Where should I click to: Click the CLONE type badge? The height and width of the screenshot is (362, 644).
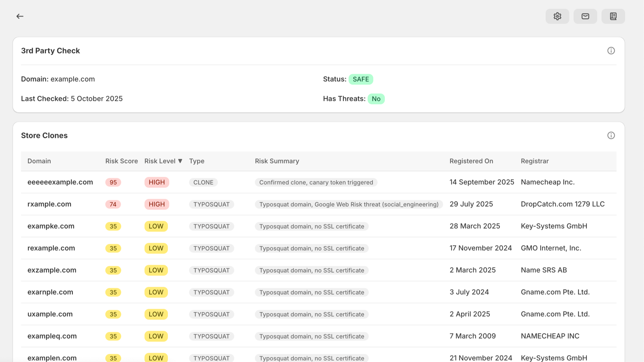pyautogui.click(x=203, y=182)
